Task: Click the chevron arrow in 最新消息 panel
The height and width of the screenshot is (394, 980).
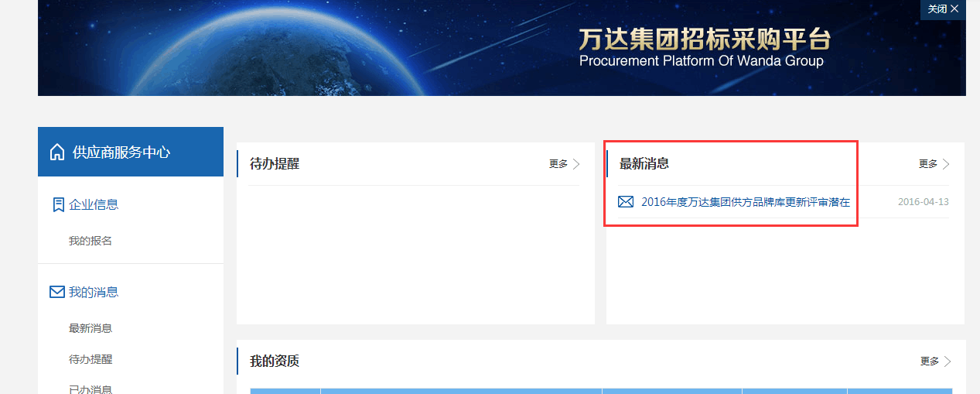Action: [946, 164]
